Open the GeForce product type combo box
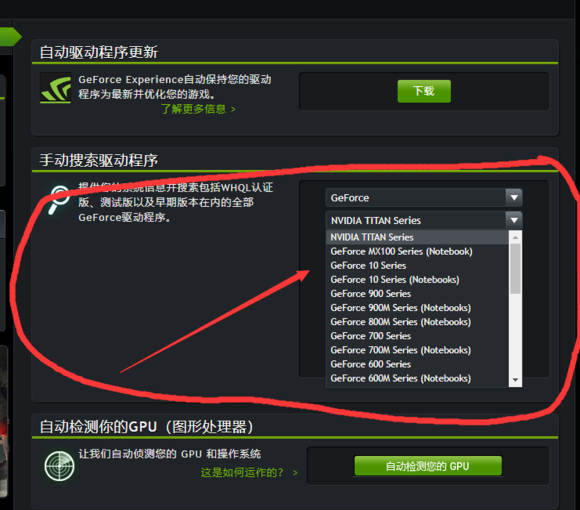The width and height of the screenshot is (580, 510). coord(424,198)
